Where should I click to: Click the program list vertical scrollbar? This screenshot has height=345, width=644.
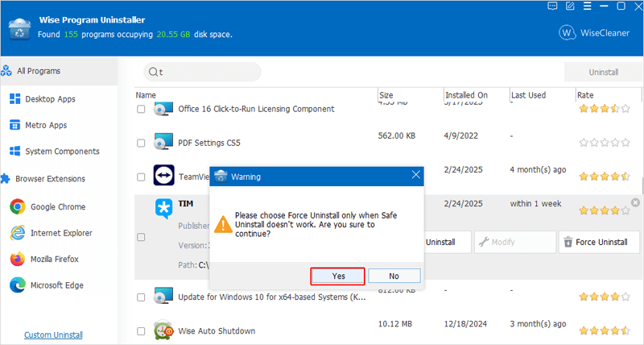tap(642, 186)
